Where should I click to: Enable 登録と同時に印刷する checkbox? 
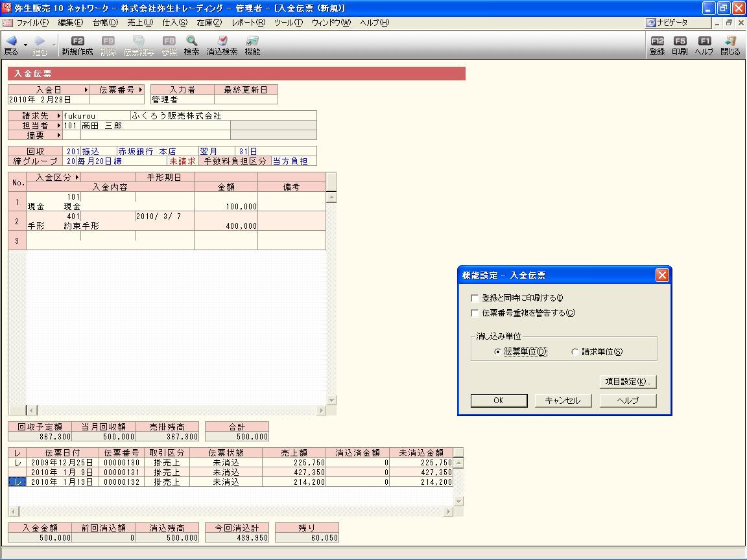475,298
